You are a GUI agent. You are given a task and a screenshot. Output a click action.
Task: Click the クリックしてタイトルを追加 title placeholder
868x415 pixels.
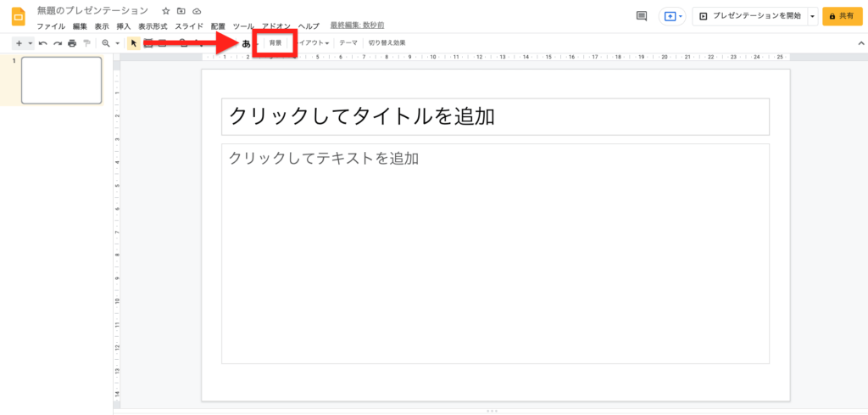pyautogui.click(x=495, y=117)
